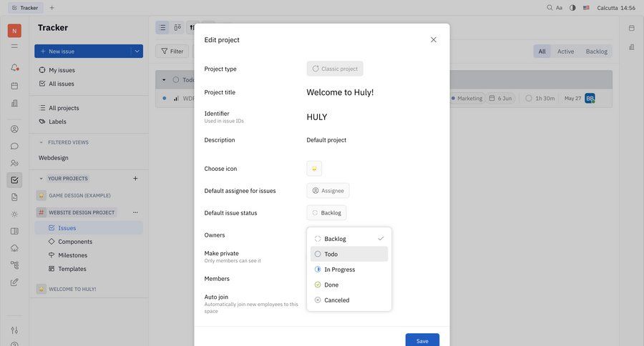Open the right panel calendar icon

tap(632, 28)
